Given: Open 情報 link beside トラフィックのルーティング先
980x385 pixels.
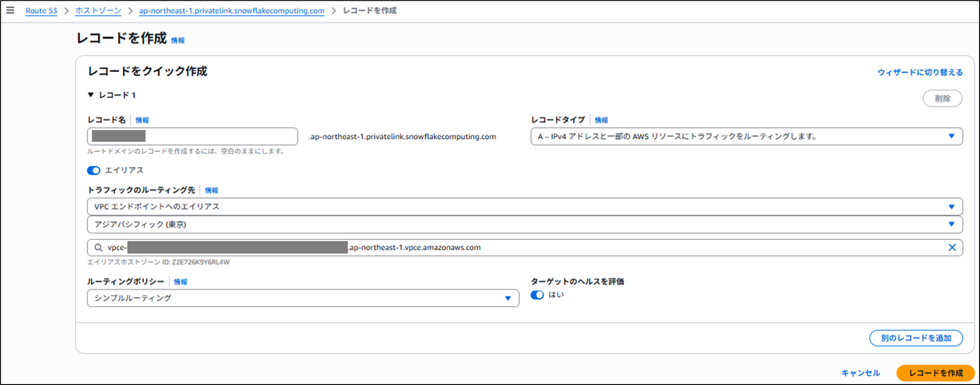Looking at the screenshot, I should tap(211, 190).
